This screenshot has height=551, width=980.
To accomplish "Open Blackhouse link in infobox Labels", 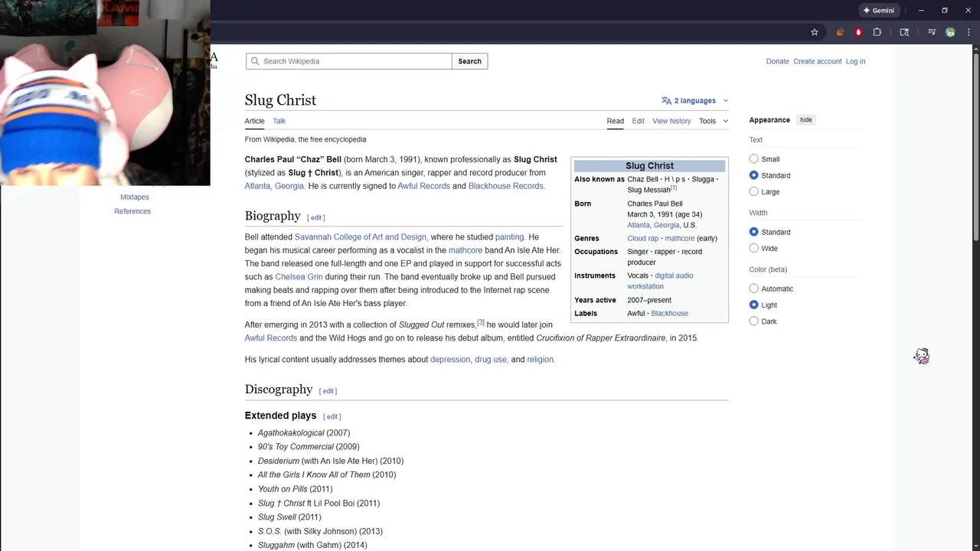I will click(x=669, y=314).
